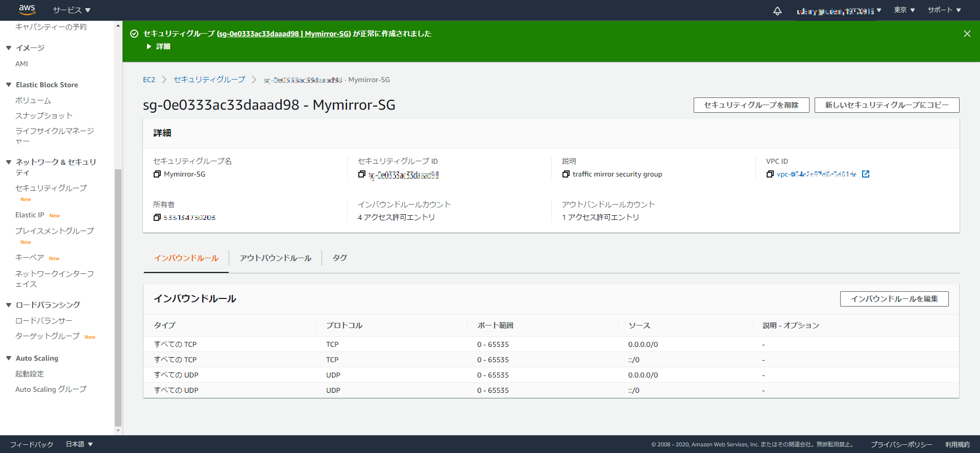Image resolution: width=980 pixels, height=453 pixels.
Task: Open ライフサイクルマネージャー in sidebar
Action: (55, 136)
